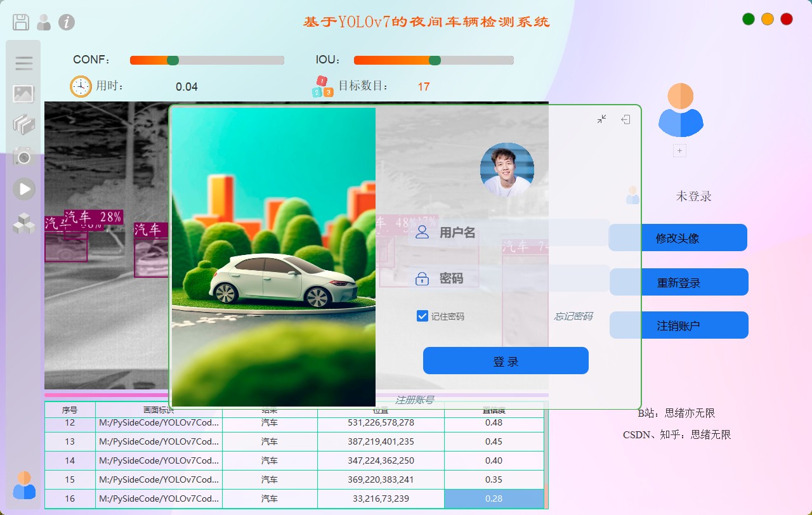This screenshot has height=515, width=812.
Task: Click confidence cell 0.48
Action: click(x=494, y=424)
